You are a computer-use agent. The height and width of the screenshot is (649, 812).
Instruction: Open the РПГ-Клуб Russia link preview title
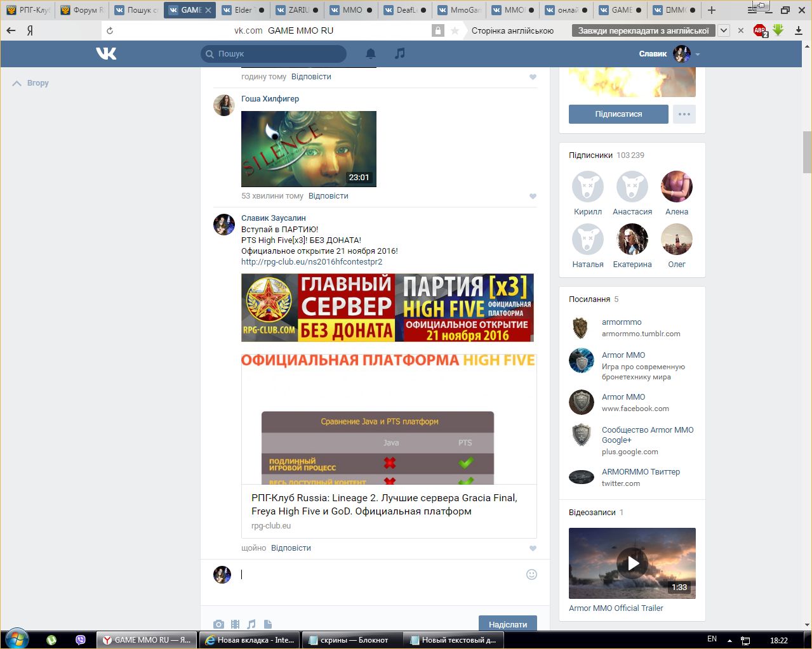[384, 504]
